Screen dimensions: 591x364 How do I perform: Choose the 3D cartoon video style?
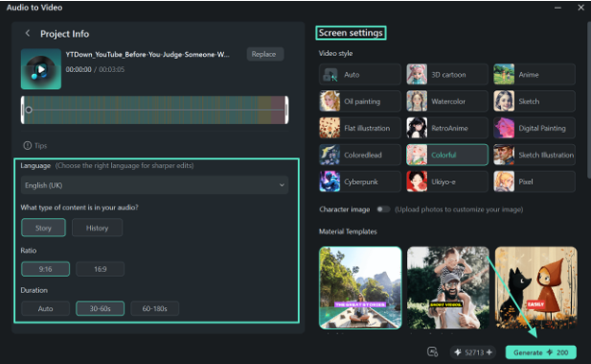click(x=447, y=75)
